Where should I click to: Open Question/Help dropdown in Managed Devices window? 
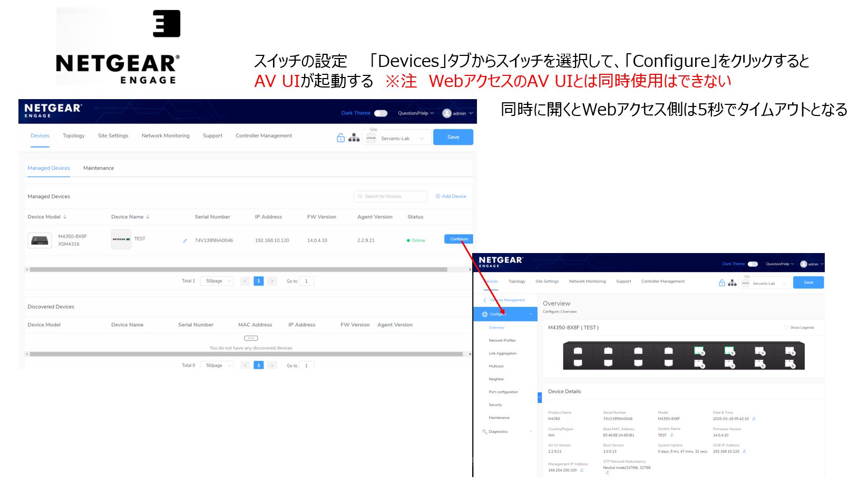416,113
